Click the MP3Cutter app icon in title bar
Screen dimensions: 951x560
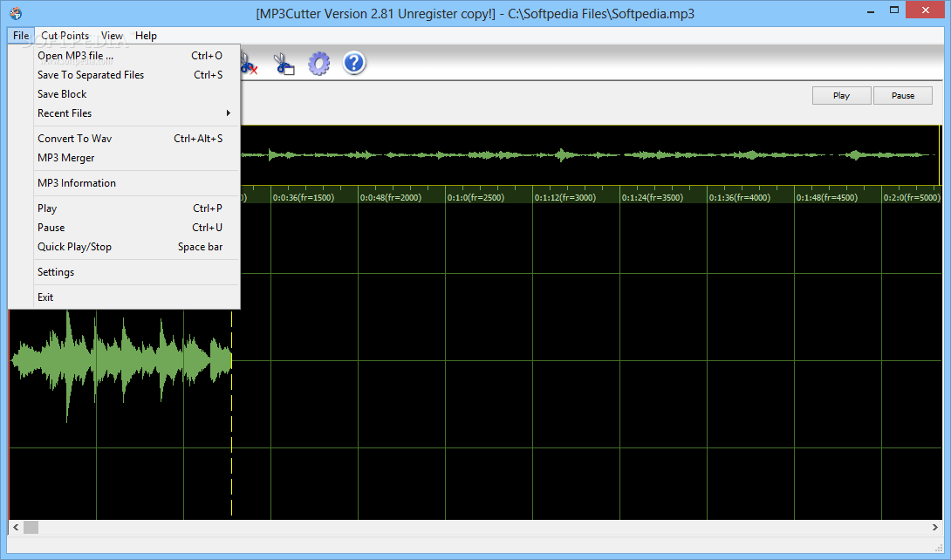pos(16,13)
